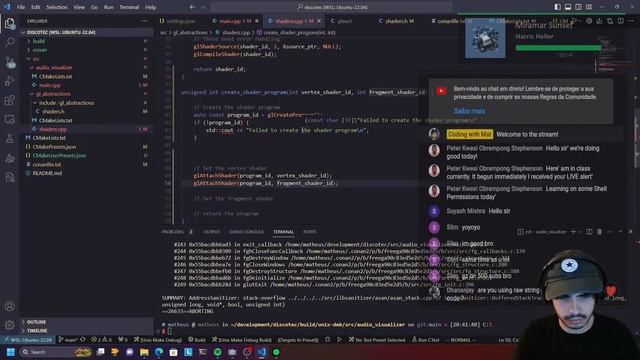The image size is (640, 360).
Task: Open the Help menu
Action: 151,7
